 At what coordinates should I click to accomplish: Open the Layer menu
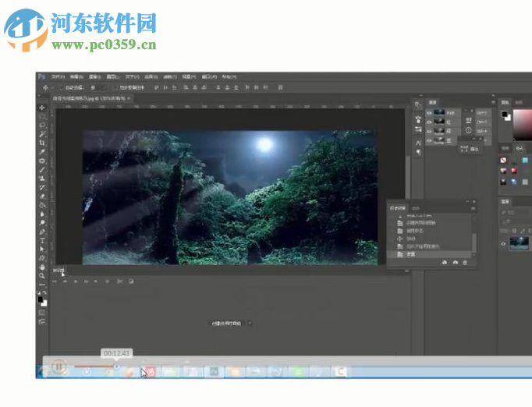(113, 77)
